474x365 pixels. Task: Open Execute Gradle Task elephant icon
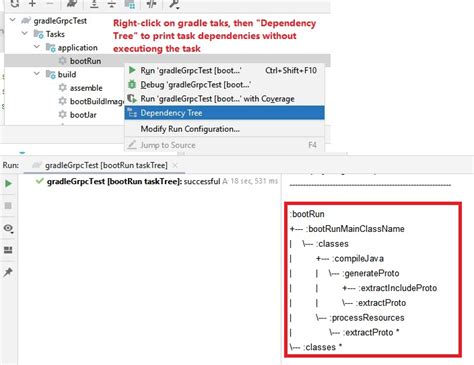point(71,3)
